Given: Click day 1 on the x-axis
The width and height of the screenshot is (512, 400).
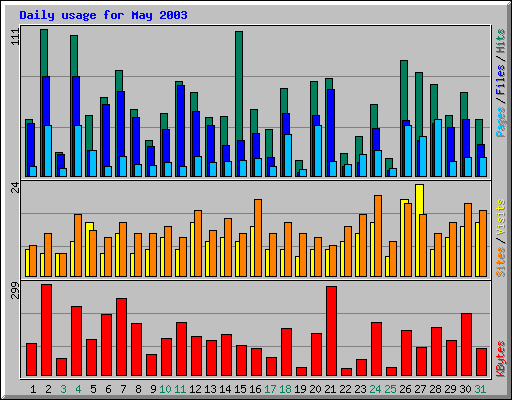Looking at the screenshot, I should [33, 389].
